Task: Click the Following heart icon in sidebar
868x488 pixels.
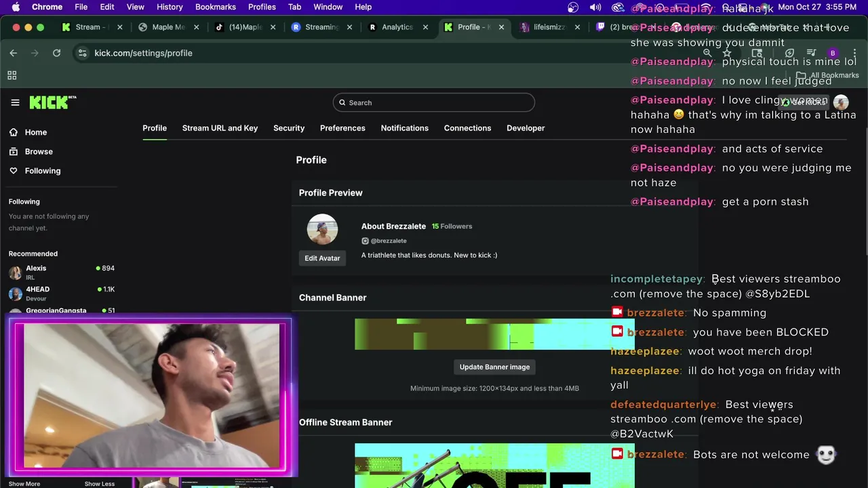Action: (14, 171)
